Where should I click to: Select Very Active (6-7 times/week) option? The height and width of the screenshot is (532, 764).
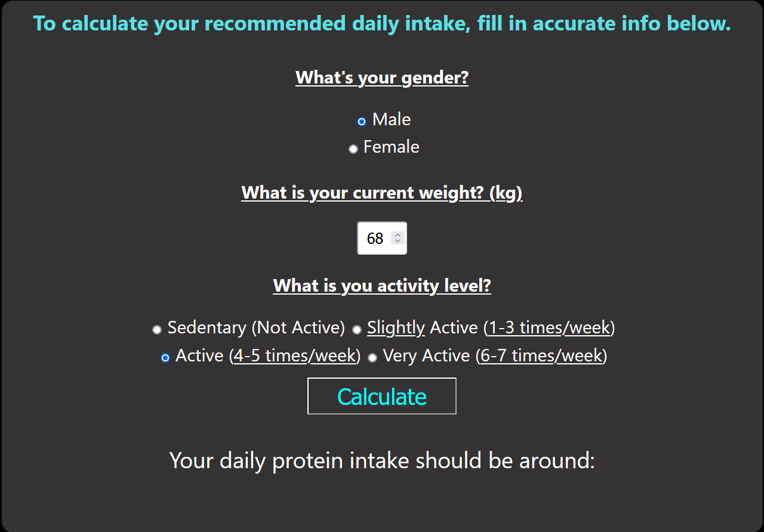[x=372, y=357]
